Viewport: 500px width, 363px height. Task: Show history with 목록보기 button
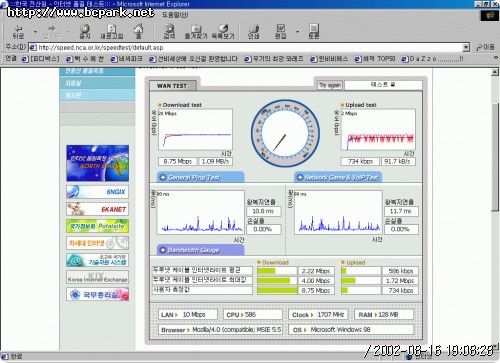coord(223,31)
